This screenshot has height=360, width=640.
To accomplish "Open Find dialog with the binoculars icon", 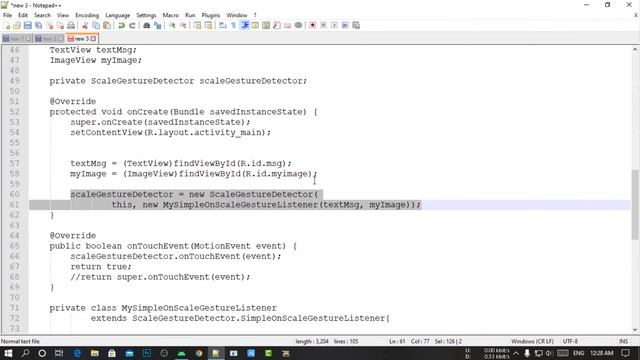I will click(147, 25).
